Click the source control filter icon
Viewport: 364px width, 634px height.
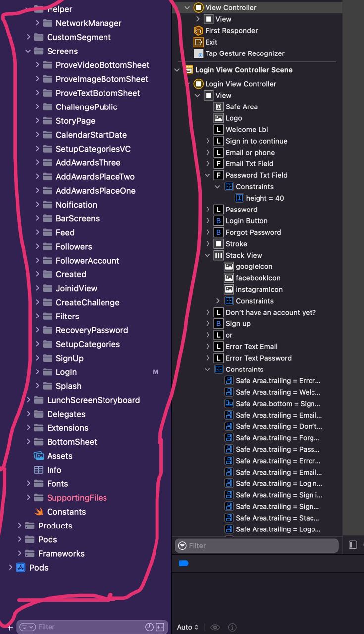(160, 627)
